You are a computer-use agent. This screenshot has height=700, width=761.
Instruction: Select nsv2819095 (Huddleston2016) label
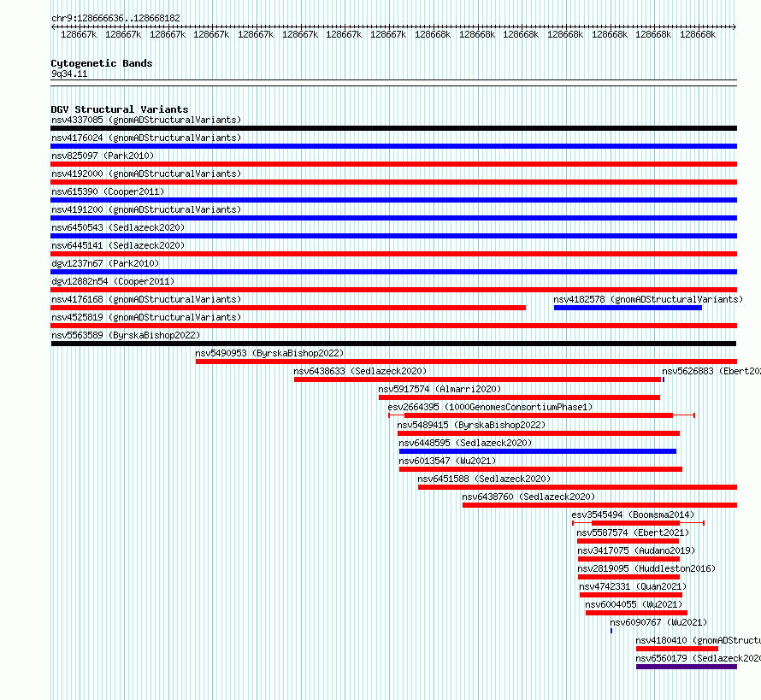pos(646,568)
